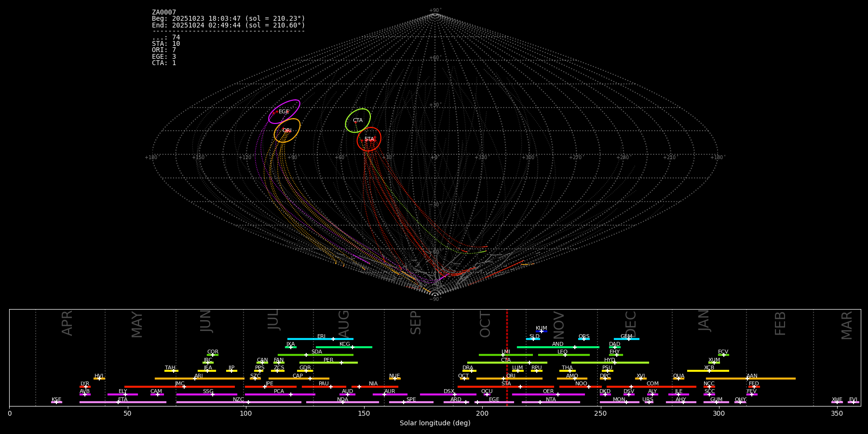Click the 'Solar longitude (deg)' axis label
This screenshot has height=434, width=868.
pos(434,423)
